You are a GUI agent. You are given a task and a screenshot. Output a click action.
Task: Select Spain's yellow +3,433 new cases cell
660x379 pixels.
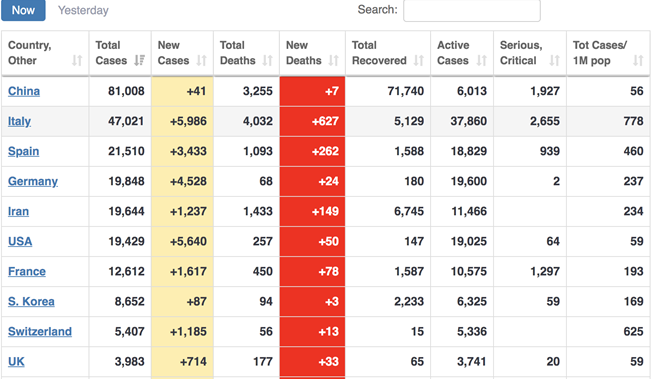[182, 151]
